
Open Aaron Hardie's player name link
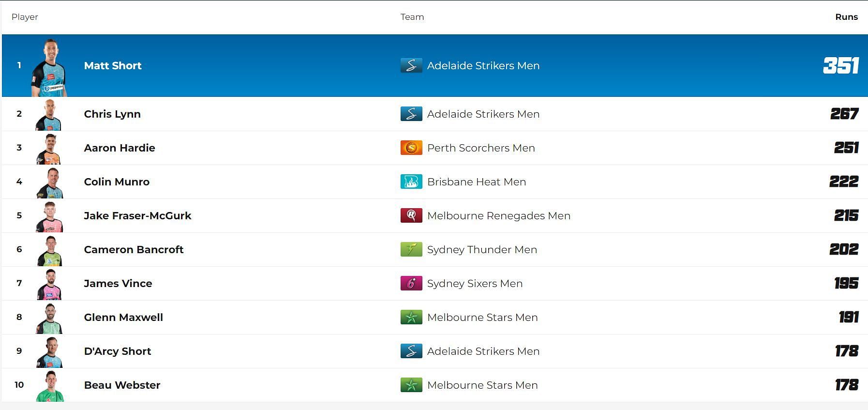tap(120, 148)
